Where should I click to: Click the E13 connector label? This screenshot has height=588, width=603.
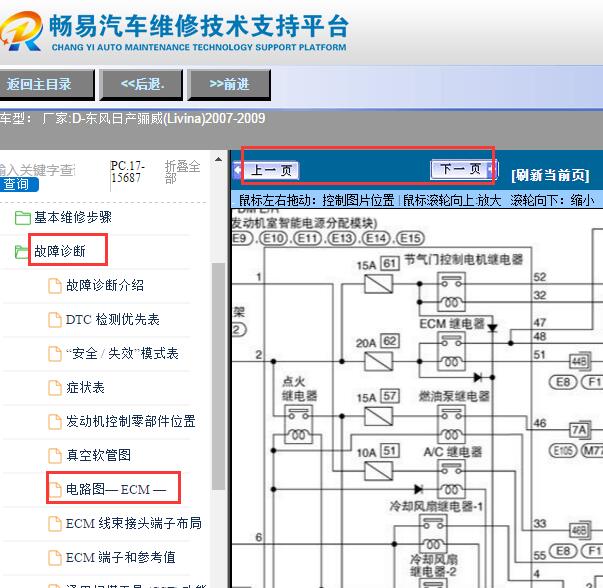[341, 238]
